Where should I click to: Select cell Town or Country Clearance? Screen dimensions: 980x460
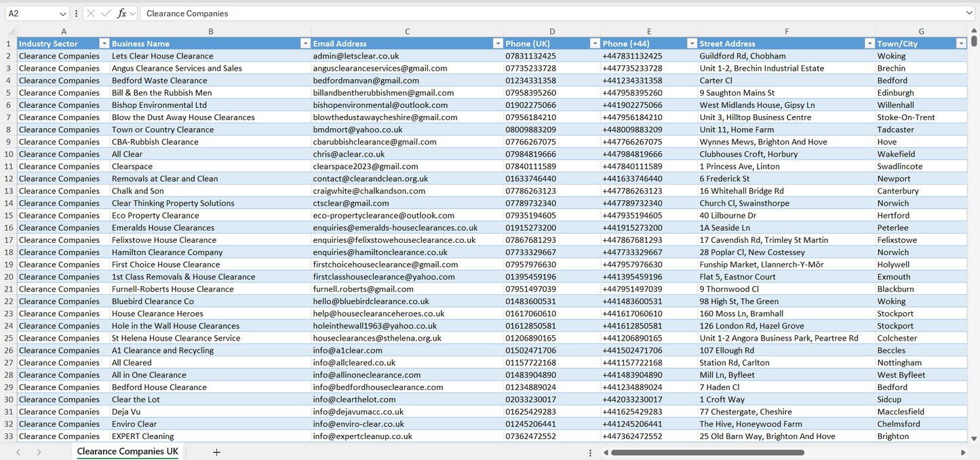pos(211,130)
